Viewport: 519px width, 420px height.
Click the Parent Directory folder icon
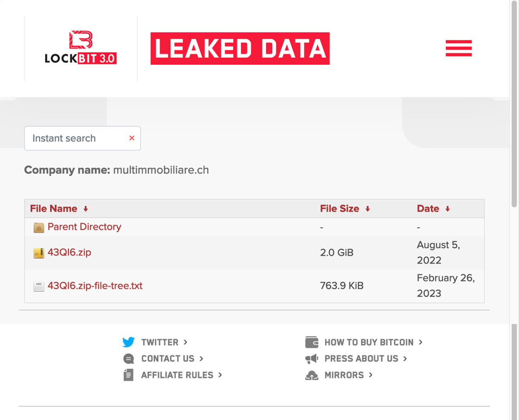click(38, 226)
